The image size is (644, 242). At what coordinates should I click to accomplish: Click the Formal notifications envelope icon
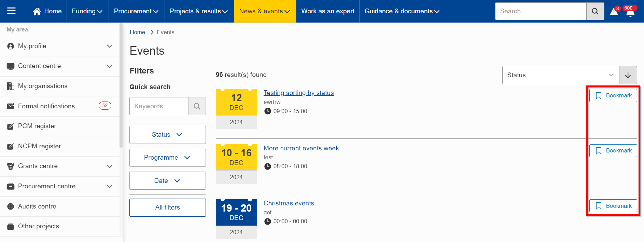coord(11,106)
